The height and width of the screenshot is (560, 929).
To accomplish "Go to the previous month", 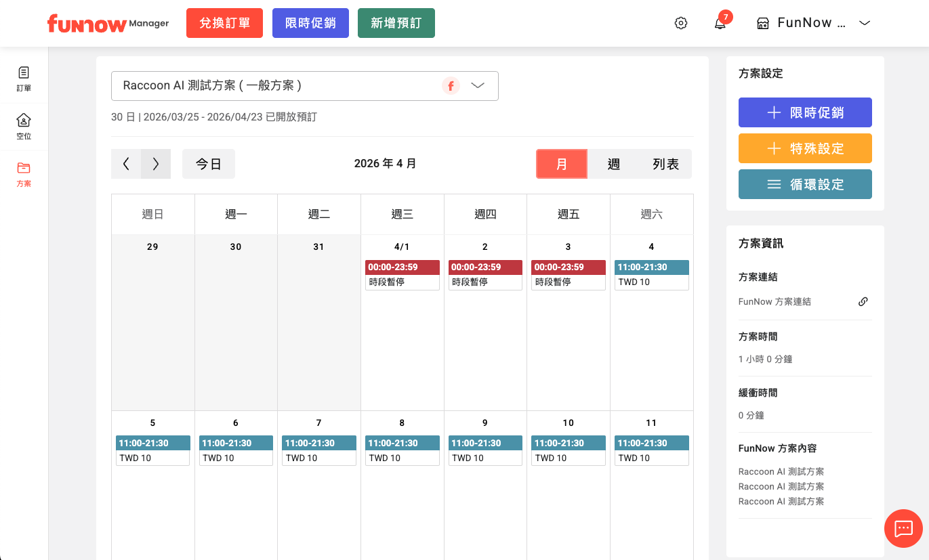I will coord(126,164).
